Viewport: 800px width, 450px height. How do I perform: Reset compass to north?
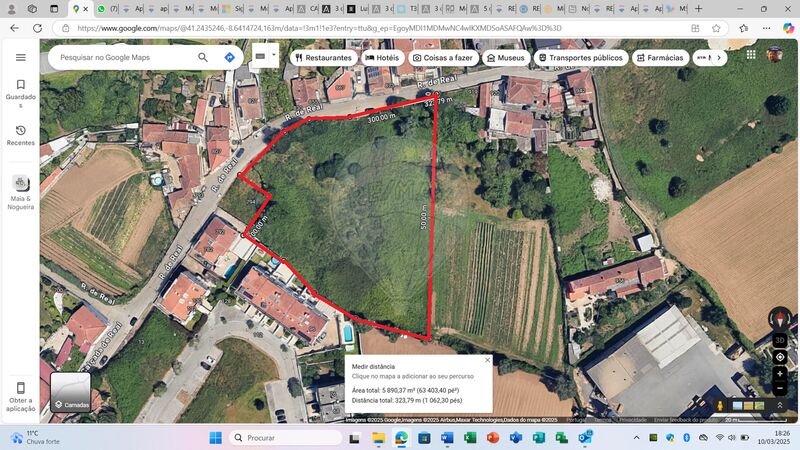click(x=780, y=319)
